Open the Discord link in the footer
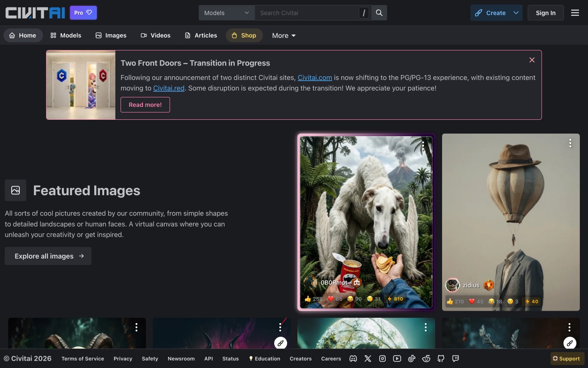Screen dimensions: 588x368 click(x=353, y=359)
